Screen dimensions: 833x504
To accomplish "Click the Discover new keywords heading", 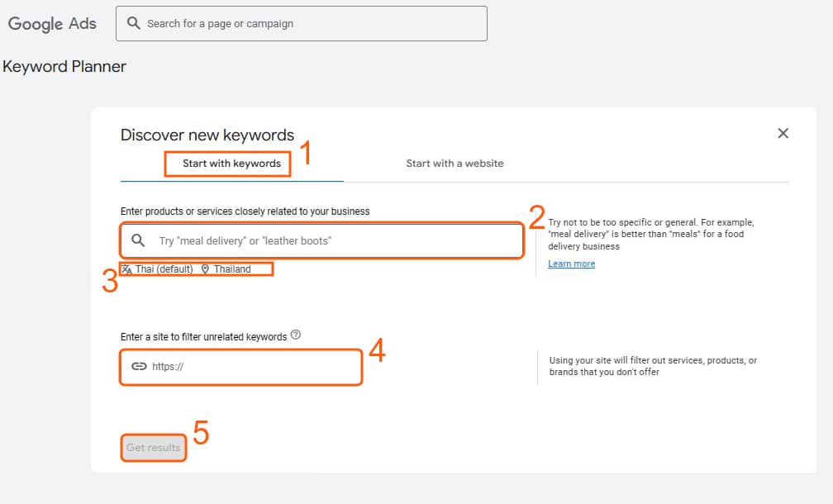I will coord(207,136).
